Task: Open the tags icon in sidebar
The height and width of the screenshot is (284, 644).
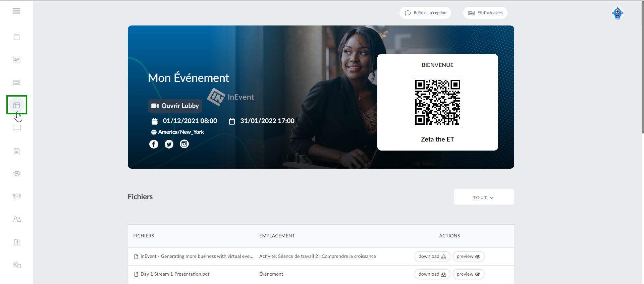Action: (x=16, y=265)
